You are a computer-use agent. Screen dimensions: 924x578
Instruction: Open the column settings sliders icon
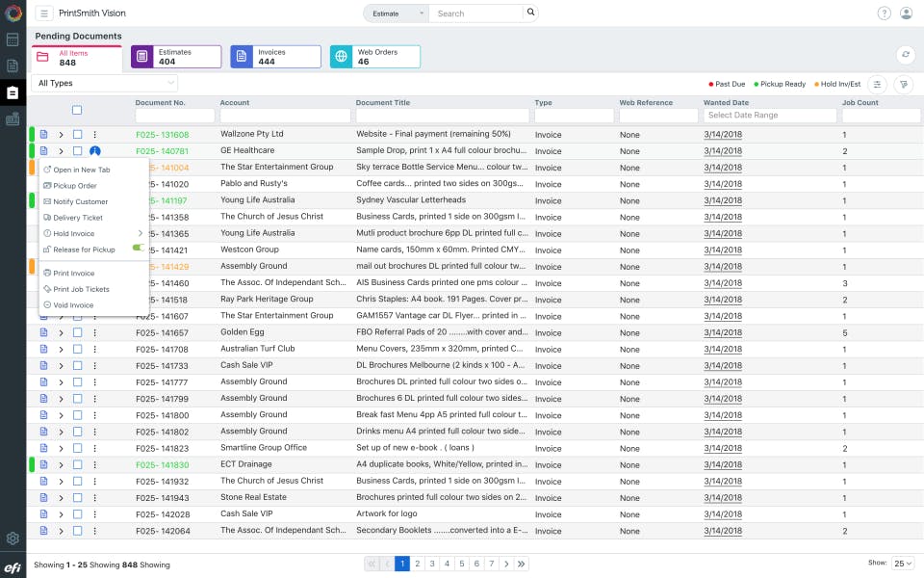pos(878,84)
